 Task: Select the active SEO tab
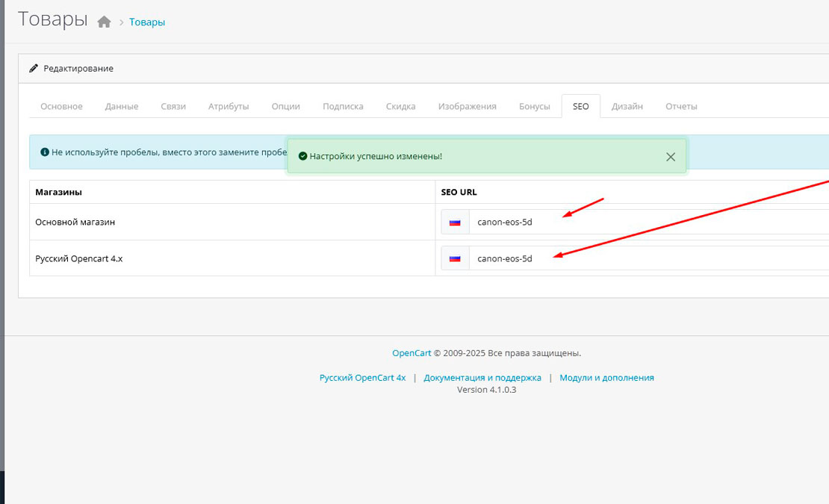coord(580,106)
